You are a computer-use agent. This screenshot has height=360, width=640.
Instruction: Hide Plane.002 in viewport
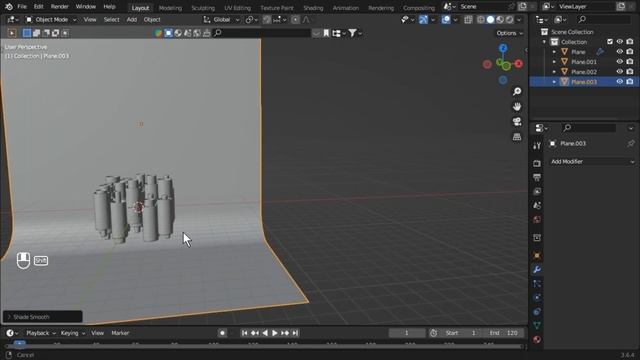(x=620, y=72)
